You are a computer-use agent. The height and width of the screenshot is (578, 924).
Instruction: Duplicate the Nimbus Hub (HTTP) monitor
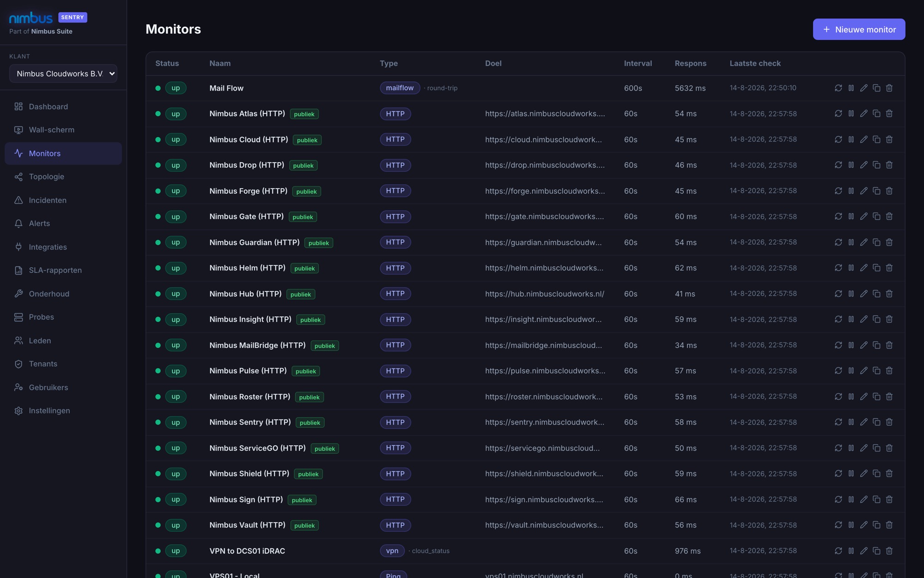point(876,294)
